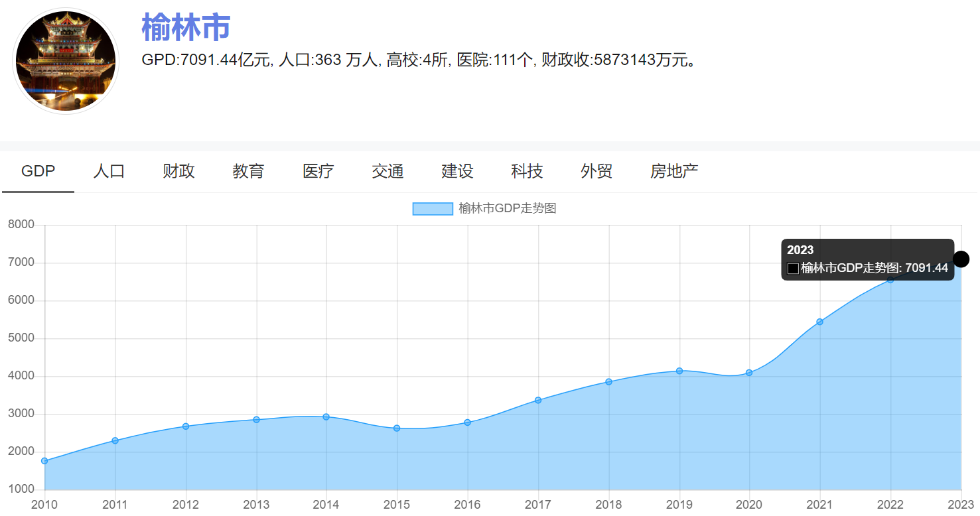Select the 教育 tab
Image resolution: width=980 pixels, height=516 pixels.
tap(249, 171)
